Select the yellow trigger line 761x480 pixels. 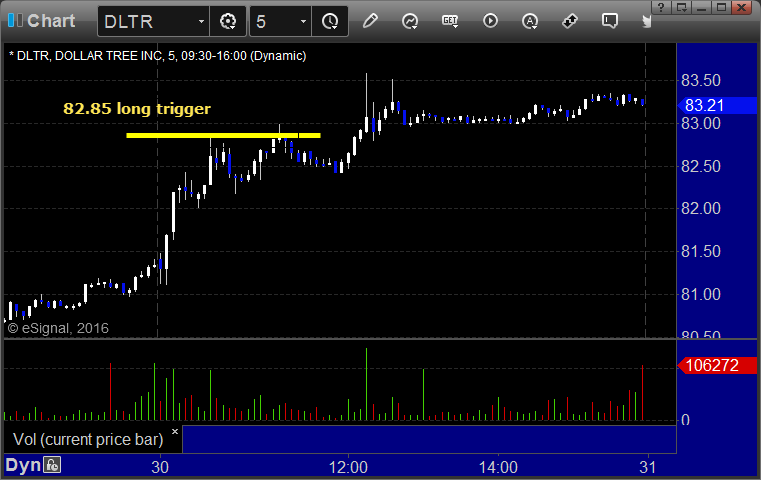tap(223, 135)
